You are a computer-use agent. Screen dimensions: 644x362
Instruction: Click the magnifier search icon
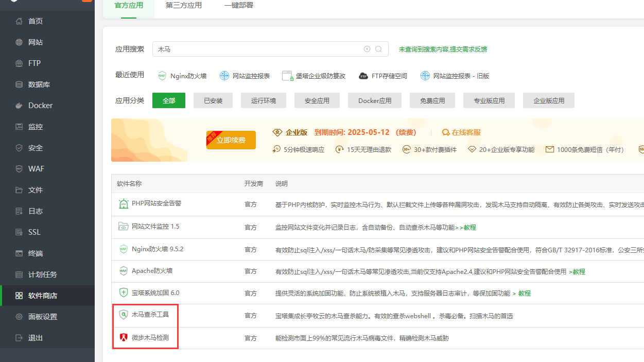coord(378,49)
